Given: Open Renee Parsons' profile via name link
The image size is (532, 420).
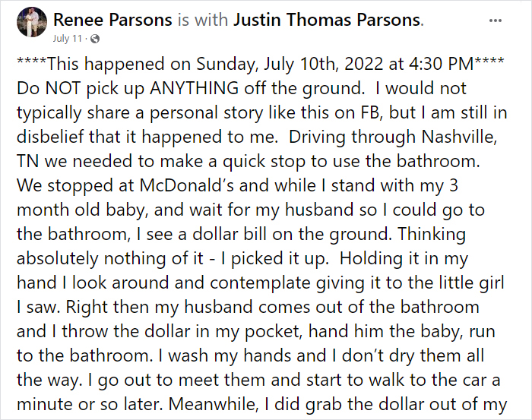Looking at the screenshot, I should click(112, 20).
